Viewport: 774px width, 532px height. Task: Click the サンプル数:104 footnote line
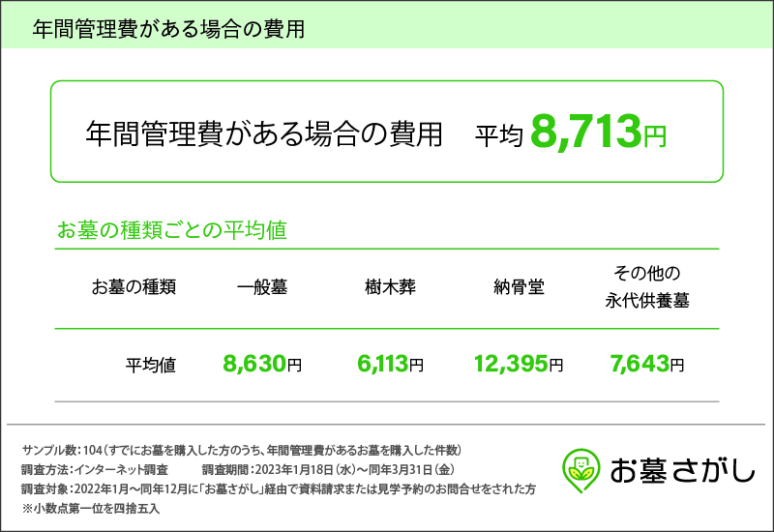[x=242, y=450]
